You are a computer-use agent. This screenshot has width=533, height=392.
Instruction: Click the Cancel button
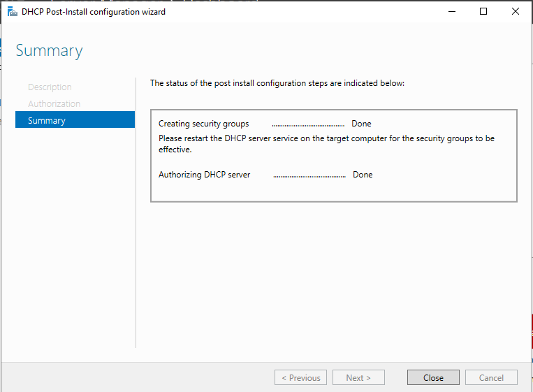tap(491, 377)
